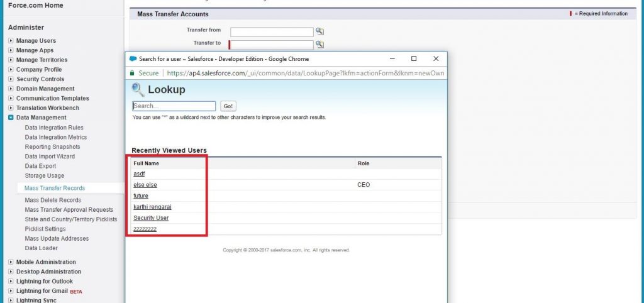Expand Security Controls section
This screenshot has width=644, height=303.
(x=11, y=79)
